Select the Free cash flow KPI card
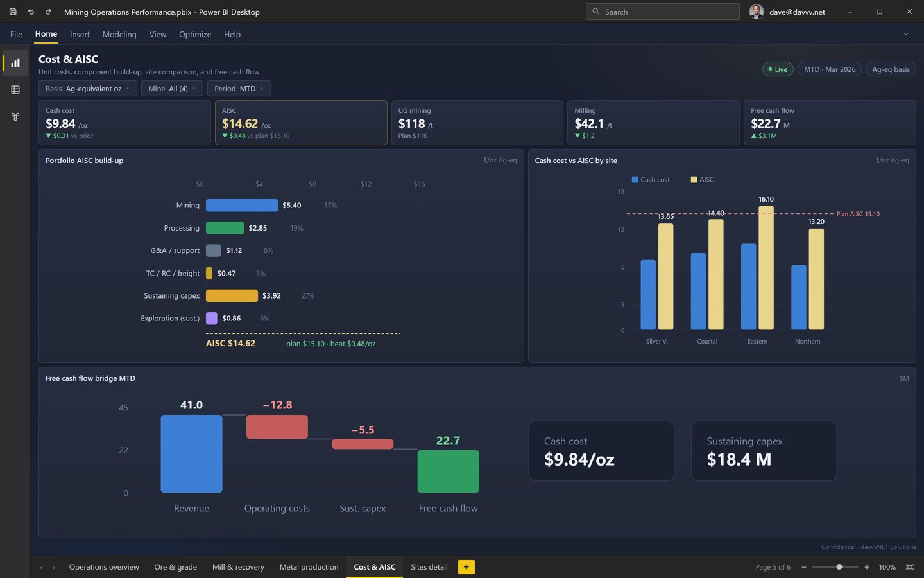Viewport: 924px width, 578px height. 830,123
